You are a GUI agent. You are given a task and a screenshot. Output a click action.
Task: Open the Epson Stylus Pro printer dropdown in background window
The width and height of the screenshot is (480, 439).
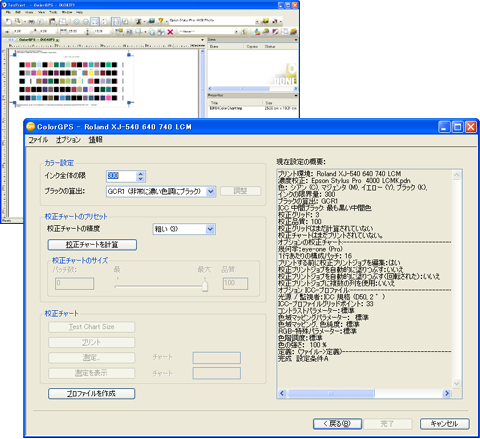[257, 22]
